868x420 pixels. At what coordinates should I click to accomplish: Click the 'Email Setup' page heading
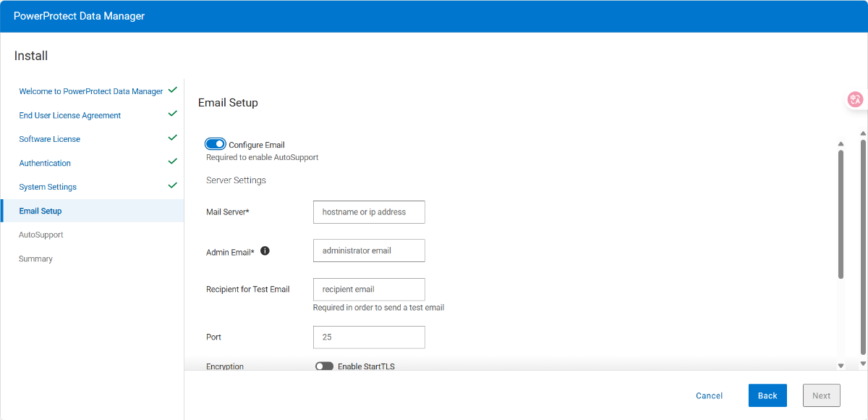pyautogui.click(x=228, y=103)
